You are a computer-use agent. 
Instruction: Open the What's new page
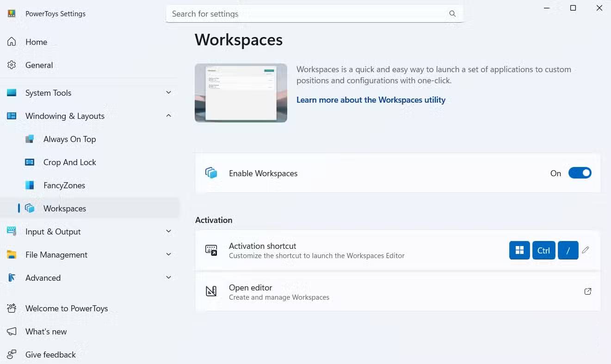point(89,331)
